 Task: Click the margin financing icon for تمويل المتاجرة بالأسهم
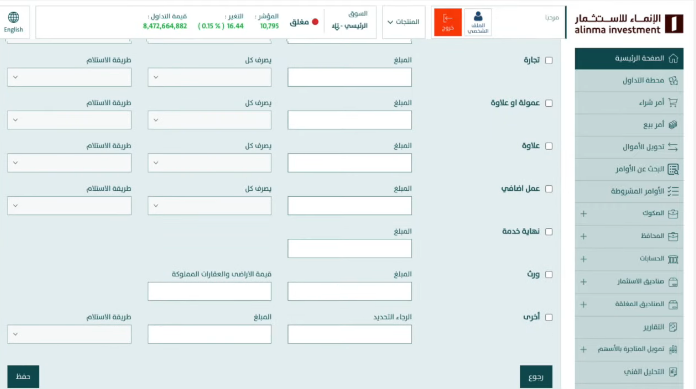(x=673, y=349)
